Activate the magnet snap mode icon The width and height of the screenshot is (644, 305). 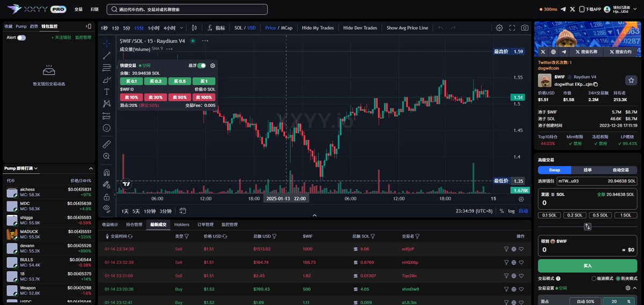coord(106,173)
